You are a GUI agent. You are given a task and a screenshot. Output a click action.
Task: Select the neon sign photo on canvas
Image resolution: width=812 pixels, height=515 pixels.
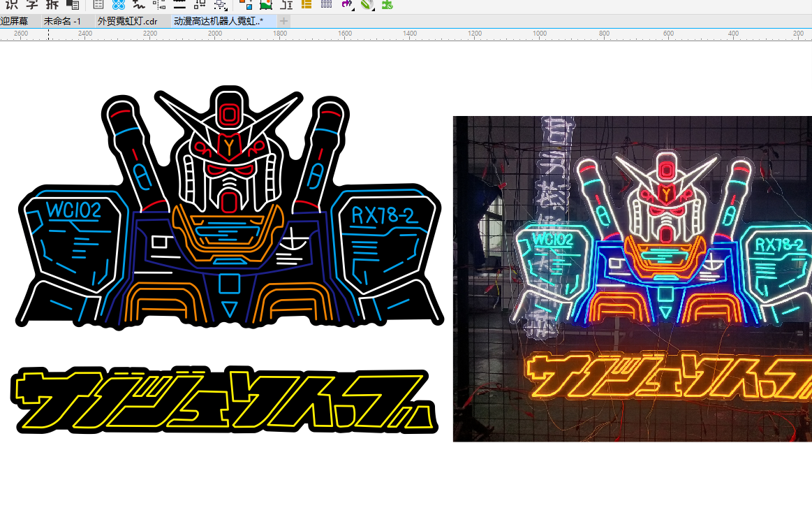(633, 279)
